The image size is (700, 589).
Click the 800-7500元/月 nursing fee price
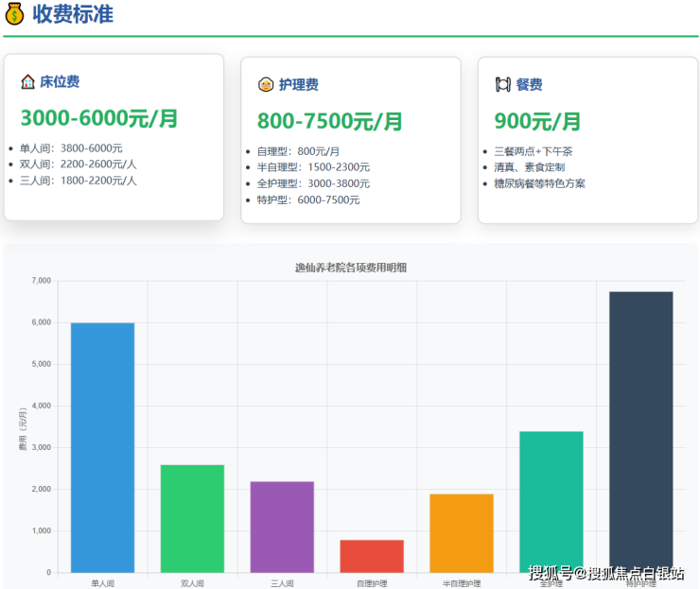pos(330,122)
